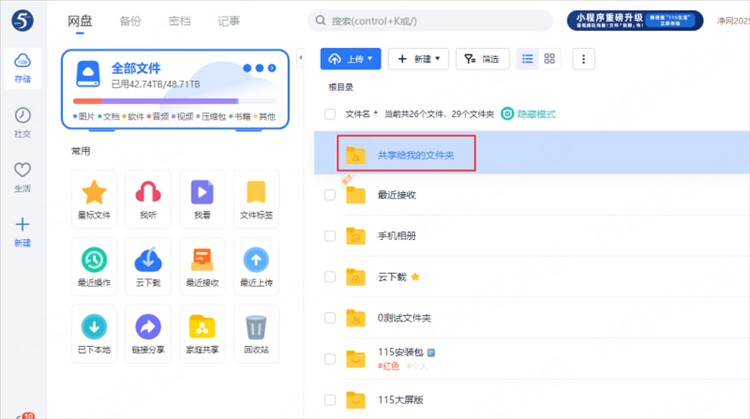Screen dimensions: 750x419
Task: Open the 云下载 folder in file list
Action: tap(392, 276)
